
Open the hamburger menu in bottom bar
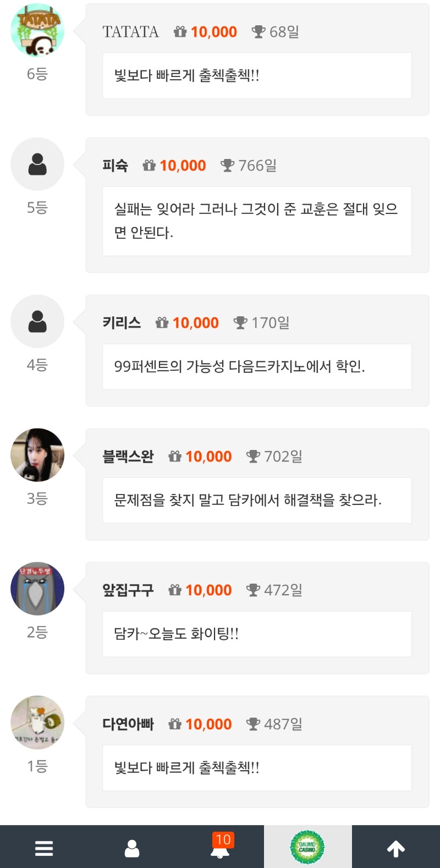coord(44,848)
